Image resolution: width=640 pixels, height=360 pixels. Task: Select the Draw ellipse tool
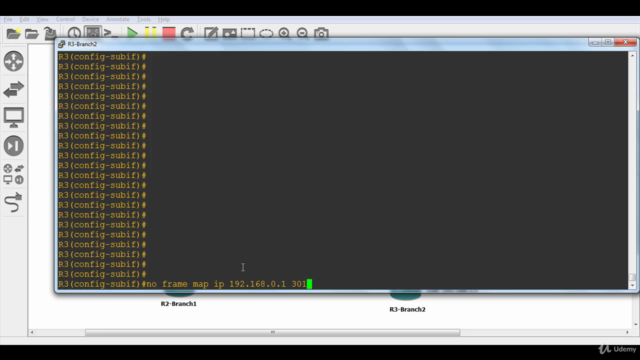point(266,33)
